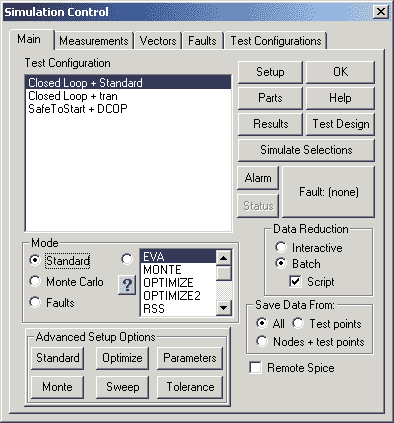Select Closed Loop + tran configuration
394x423 pixels.
click(128, 96)
